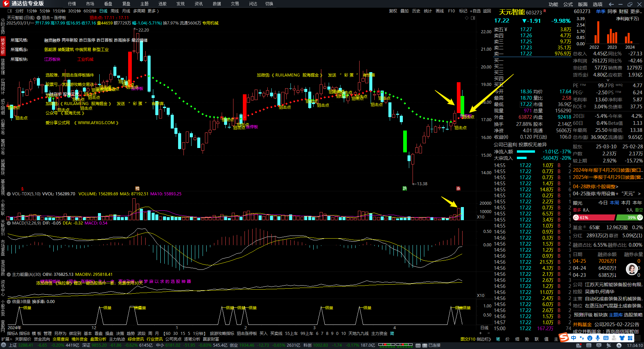The width and height of the screenshot is (644, 349).
Task: Click the back arrow icon in title bar
Action: (611, 4)
